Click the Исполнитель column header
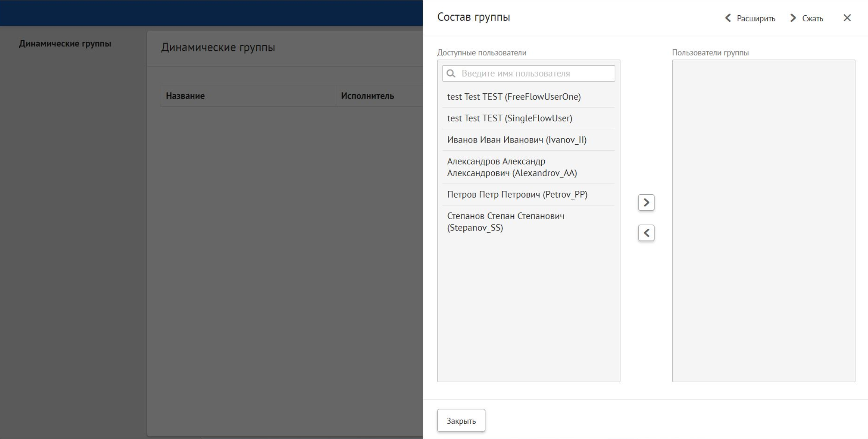Viewport: 868px width, 439px height. tap(367, 96)
